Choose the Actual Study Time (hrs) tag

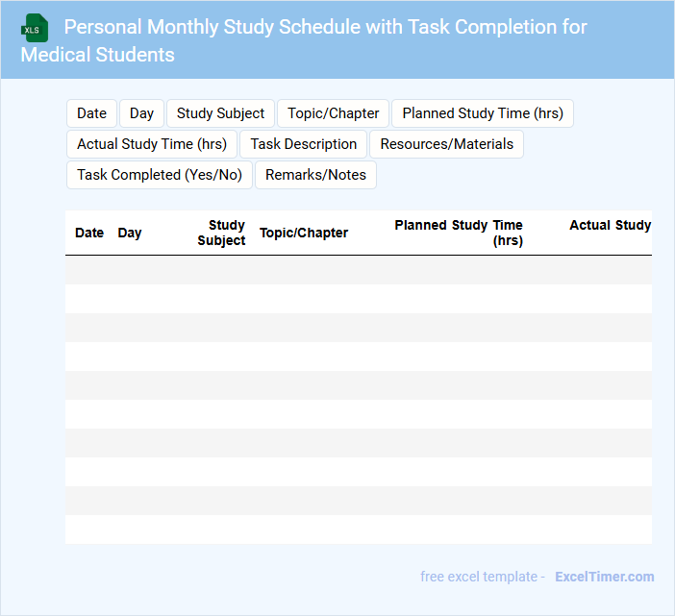152,144
